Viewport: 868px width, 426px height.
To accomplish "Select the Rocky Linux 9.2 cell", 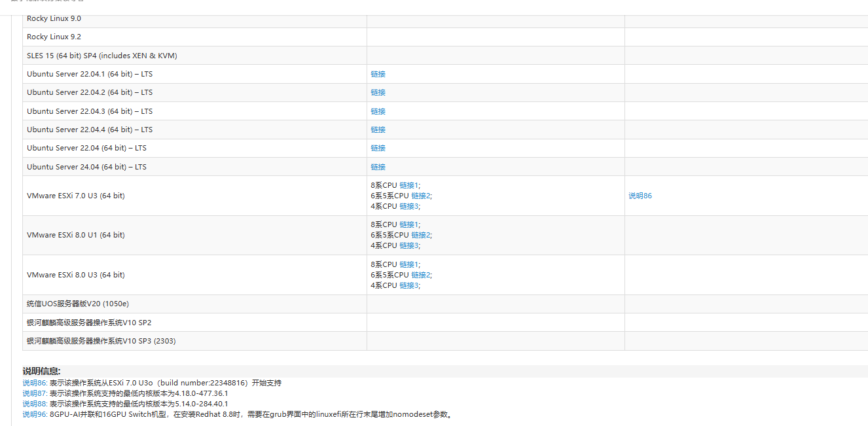I will [194, 37].
